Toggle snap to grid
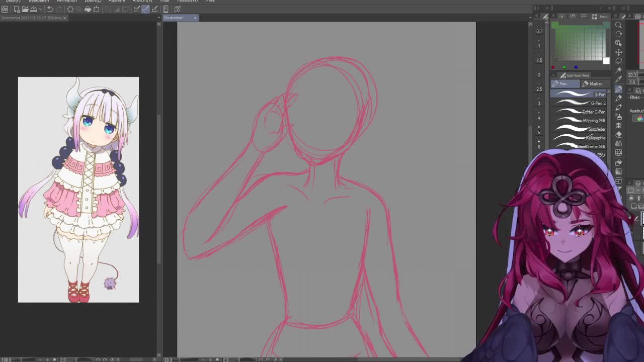The image size is (644, 362). click(x=154, y=9)
